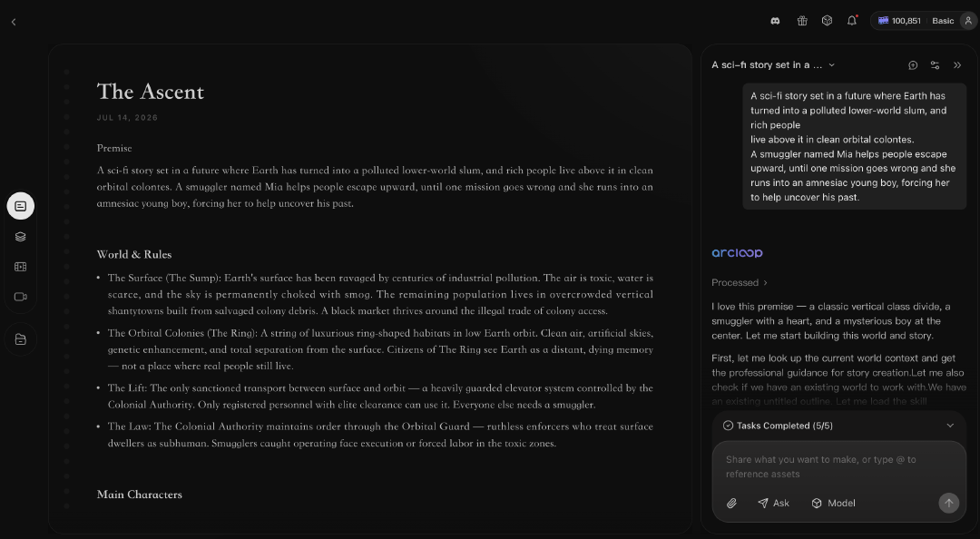Viewport: 980px width, 539px height.
Task: Click the Basic plan label
Action: [x=943, y=21]
